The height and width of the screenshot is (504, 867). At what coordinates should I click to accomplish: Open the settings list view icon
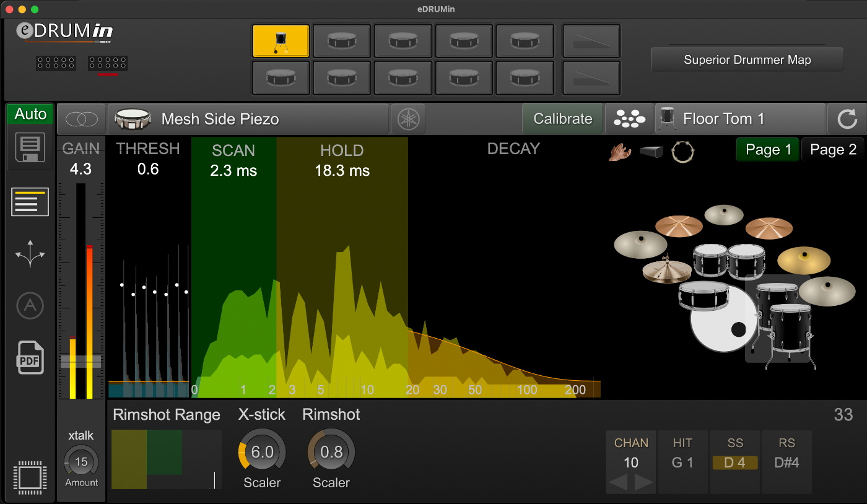pos(30,202)
